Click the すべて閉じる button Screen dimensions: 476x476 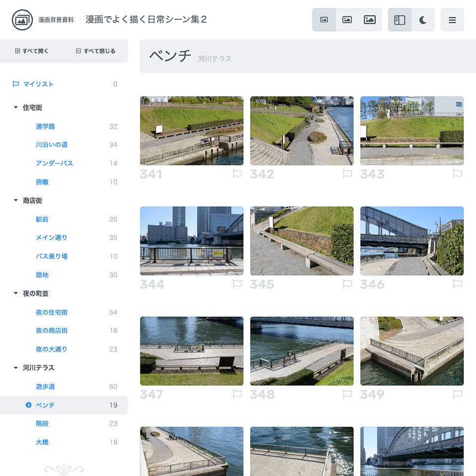pos(93,51)
